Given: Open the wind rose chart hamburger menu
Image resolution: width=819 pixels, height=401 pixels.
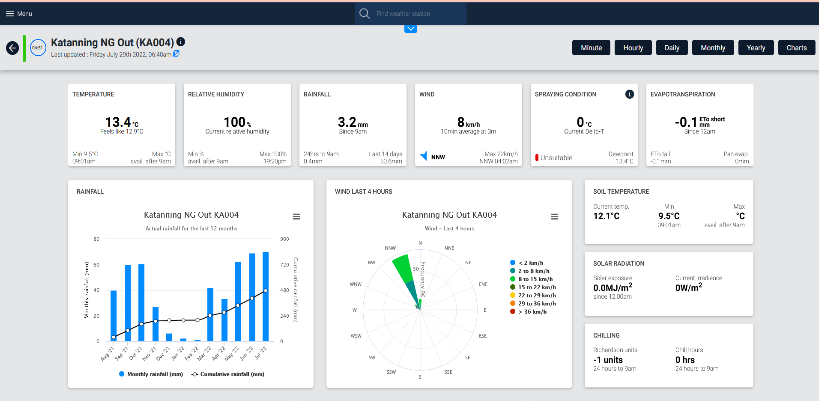Looking at the screenshot, I should coord(555,216).
